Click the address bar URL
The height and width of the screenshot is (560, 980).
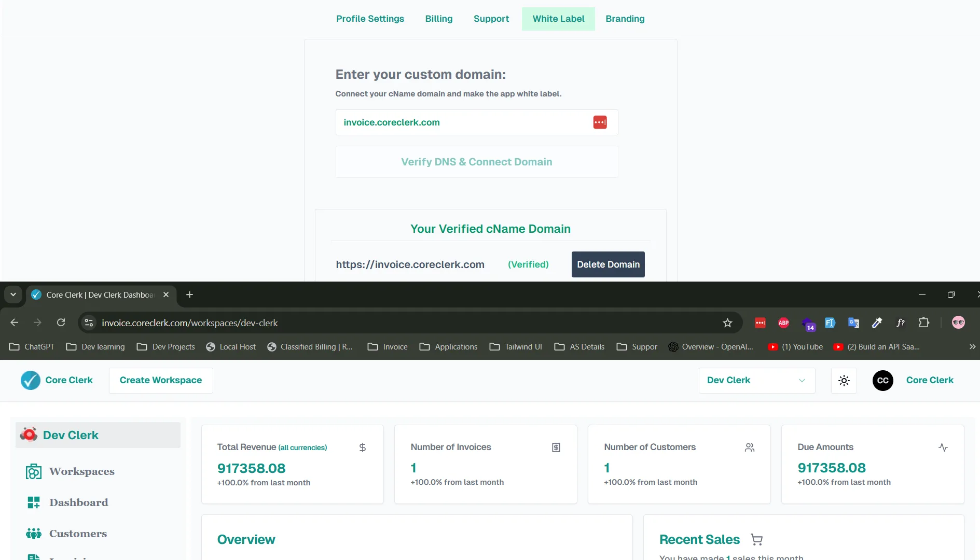pyautogui.click(x=190, y=323)
